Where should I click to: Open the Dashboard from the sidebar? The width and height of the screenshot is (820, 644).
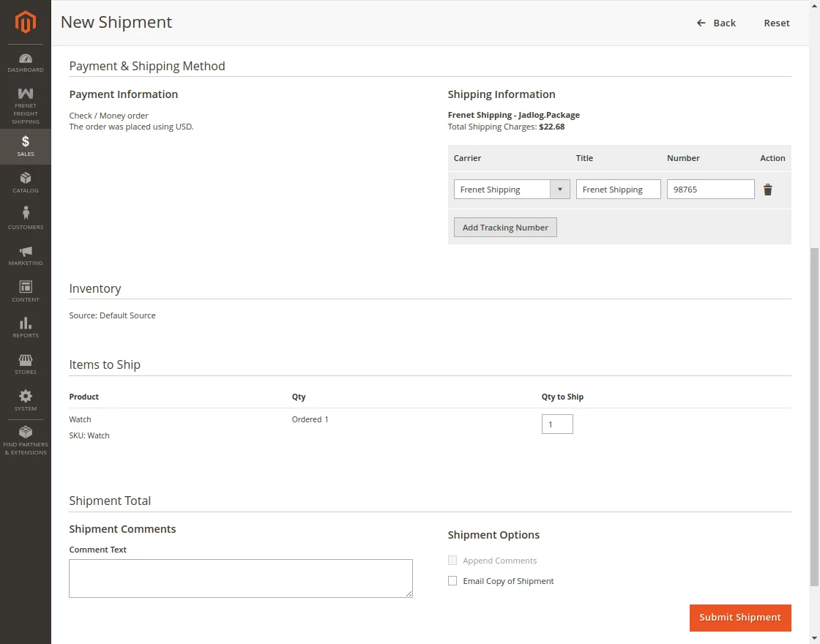pos(26,62)
